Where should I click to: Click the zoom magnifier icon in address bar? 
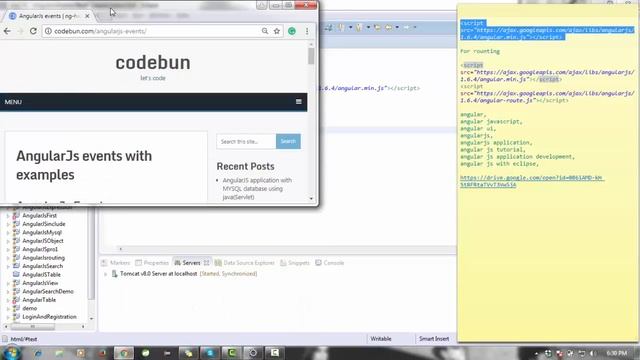(265, 31)
